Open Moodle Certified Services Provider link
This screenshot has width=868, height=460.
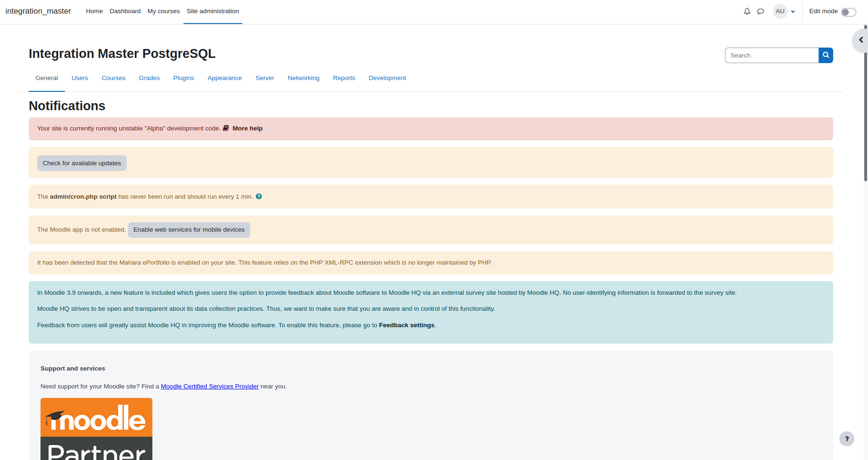[210, 387]
